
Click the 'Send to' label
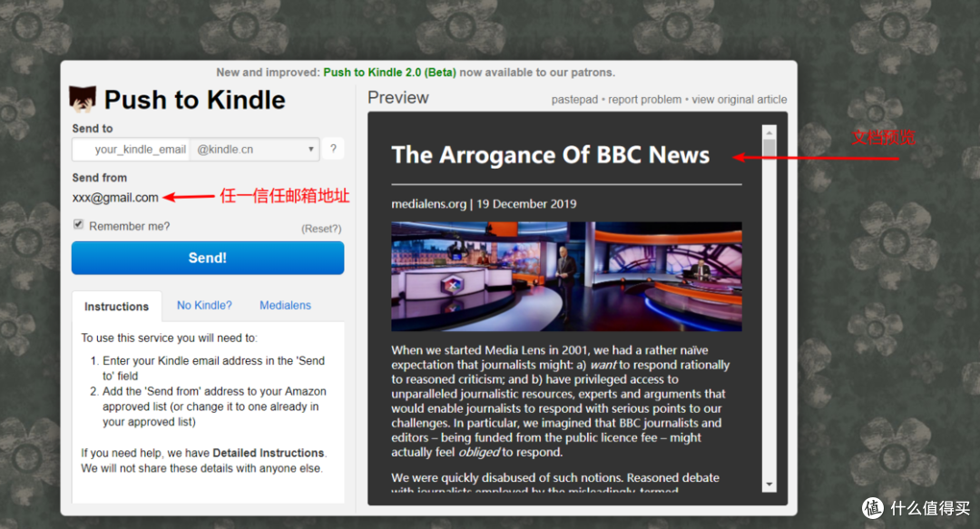click(x=93, y=128)
